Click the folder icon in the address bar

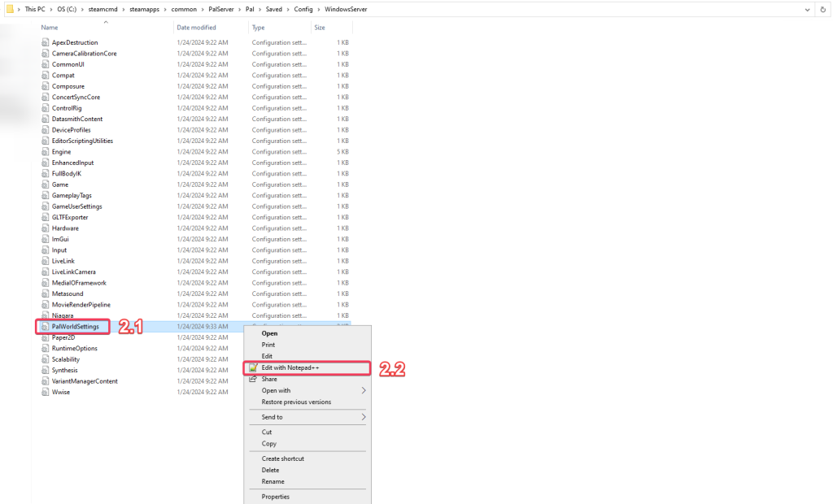tap(10, 10)
